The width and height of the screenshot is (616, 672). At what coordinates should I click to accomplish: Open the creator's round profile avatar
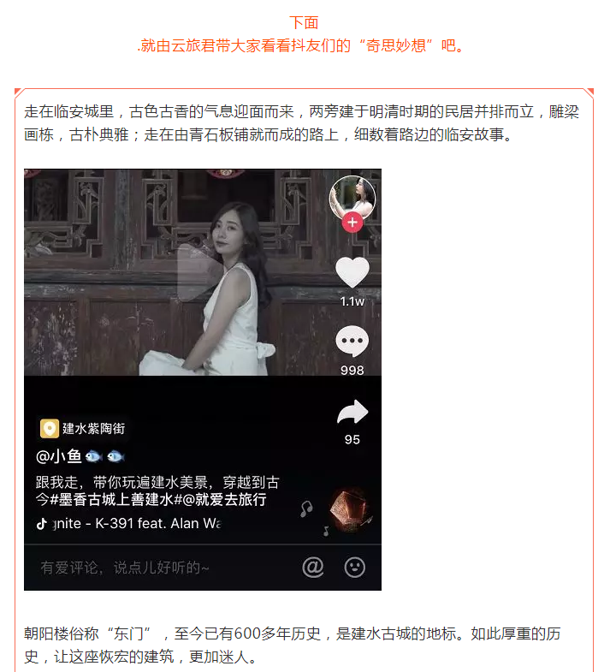click(x=352, y=198)
